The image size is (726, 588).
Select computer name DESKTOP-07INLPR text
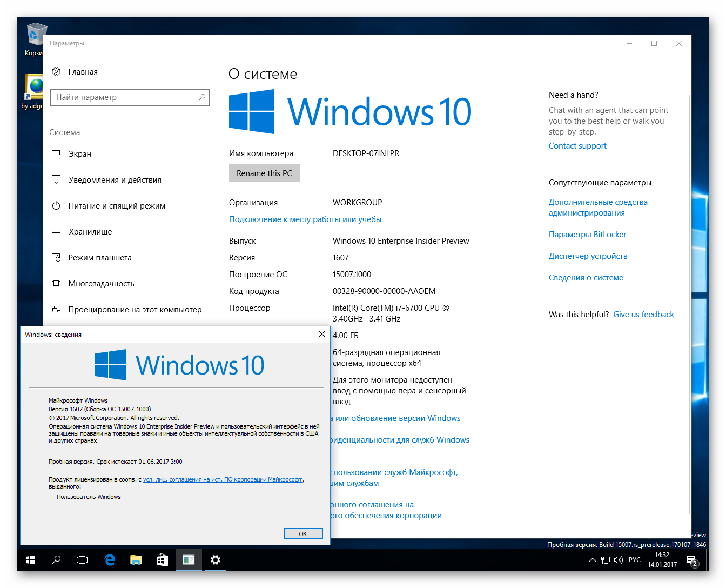click(x=366, y=153)
